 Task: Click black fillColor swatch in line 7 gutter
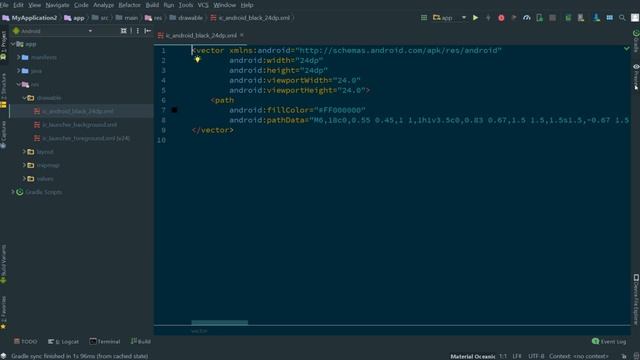click(x=174, y=110)
